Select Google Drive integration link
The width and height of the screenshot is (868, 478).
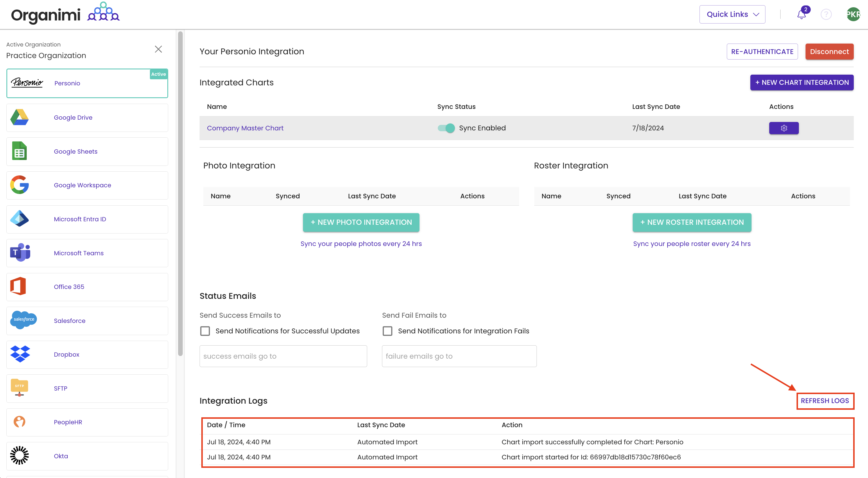point(73,117)
